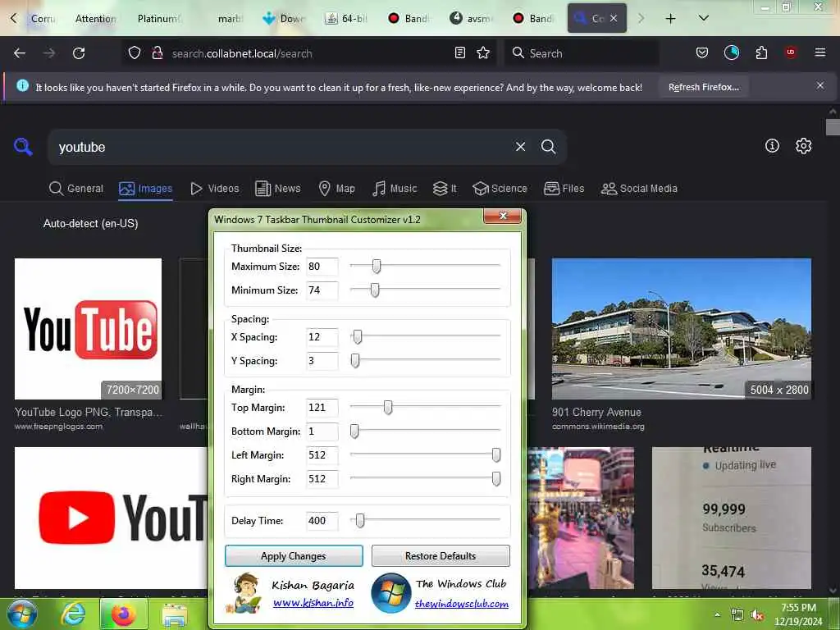
Task: Switch to Social Media search category
Action: (x=639, y=189)
